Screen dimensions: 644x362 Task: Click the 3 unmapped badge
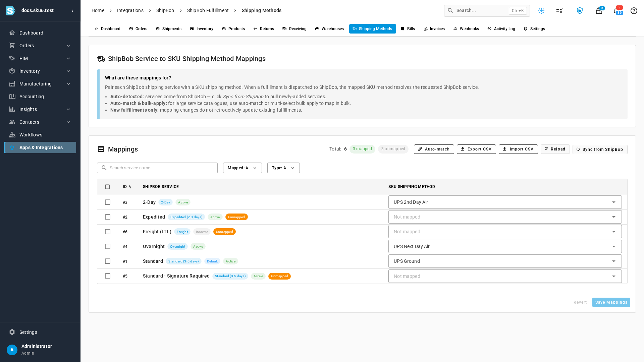(x=393, y=149)
